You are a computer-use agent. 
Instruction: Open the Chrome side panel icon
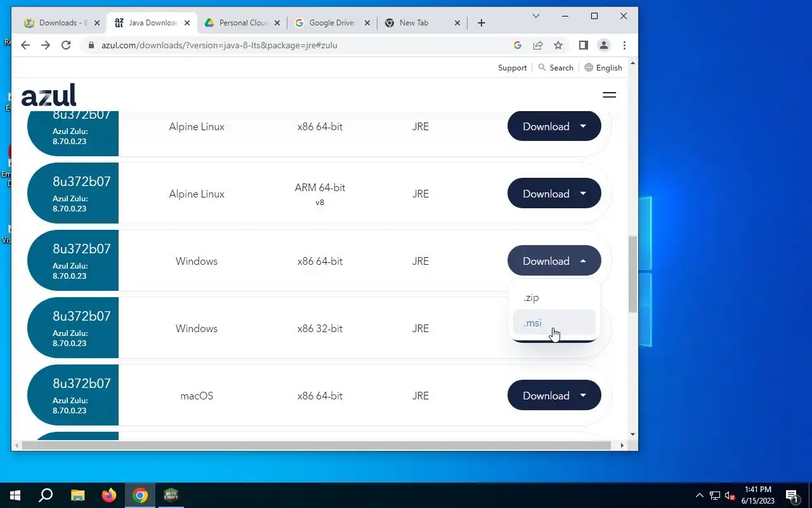(584, 45)
